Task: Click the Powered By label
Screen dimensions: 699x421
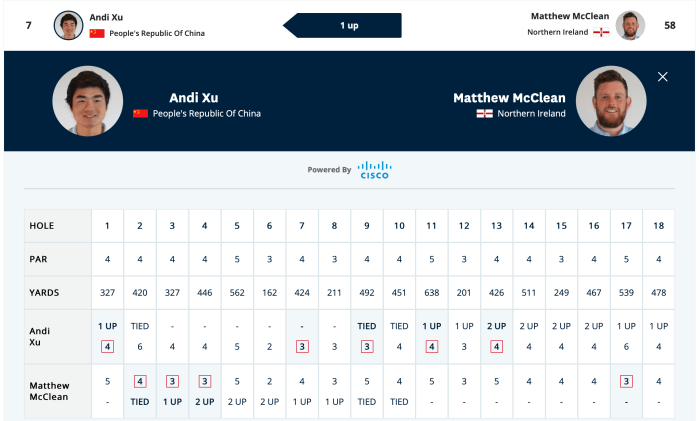Action: pyautogui.click(x=329, y=170)
